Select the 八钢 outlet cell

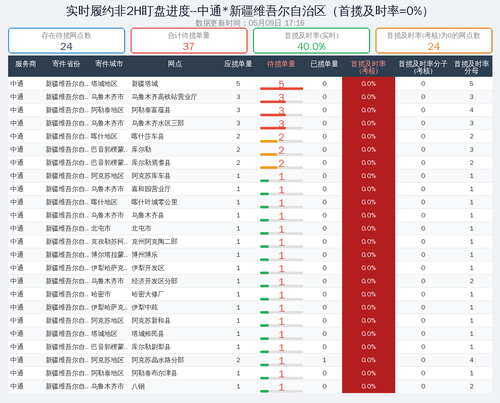138,387
